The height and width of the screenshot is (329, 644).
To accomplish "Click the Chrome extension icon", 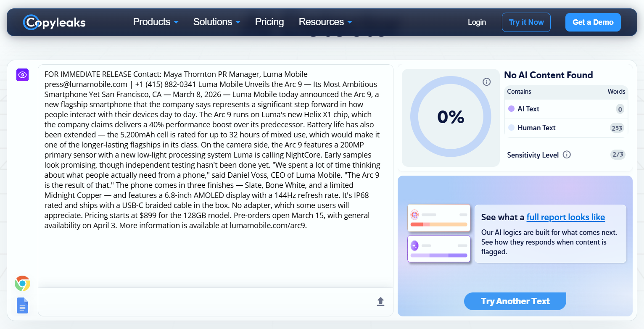I will (22, 284).
